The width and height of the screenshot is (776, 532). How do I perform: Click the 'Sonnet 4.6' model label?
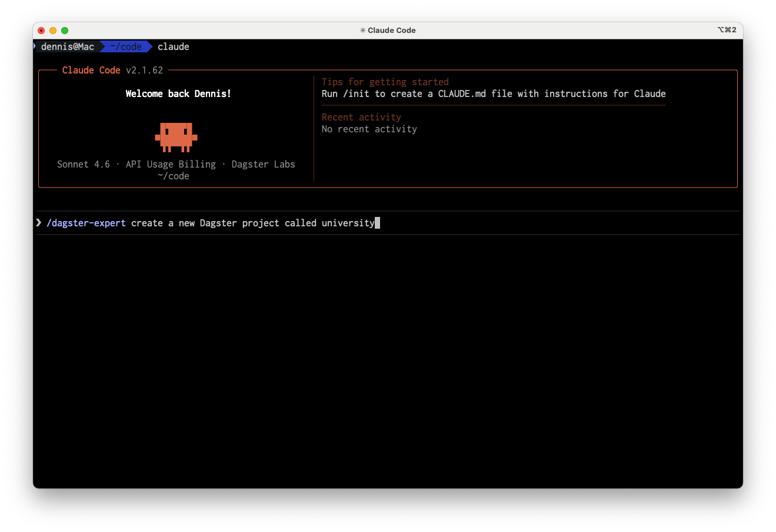(84, 164)
